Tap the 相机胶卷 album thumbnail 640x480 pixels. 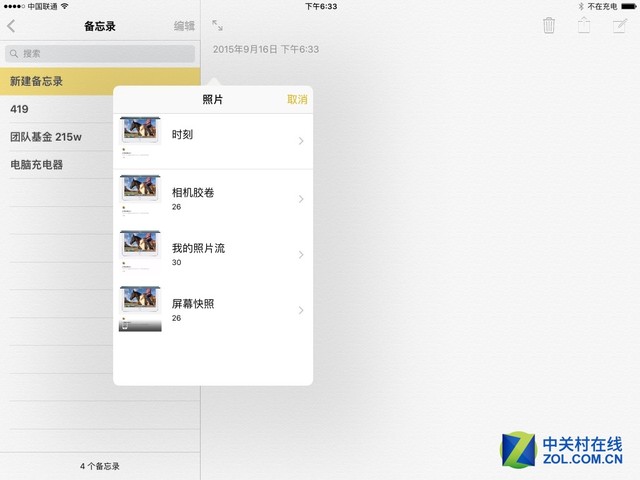tap(140, 196)
